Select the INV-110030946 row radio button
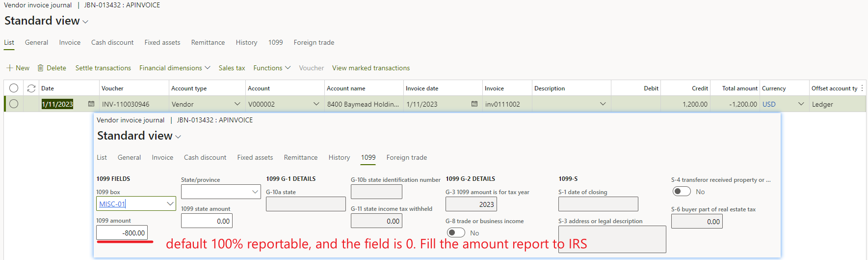The image size is (868, 260). [14, 104]
